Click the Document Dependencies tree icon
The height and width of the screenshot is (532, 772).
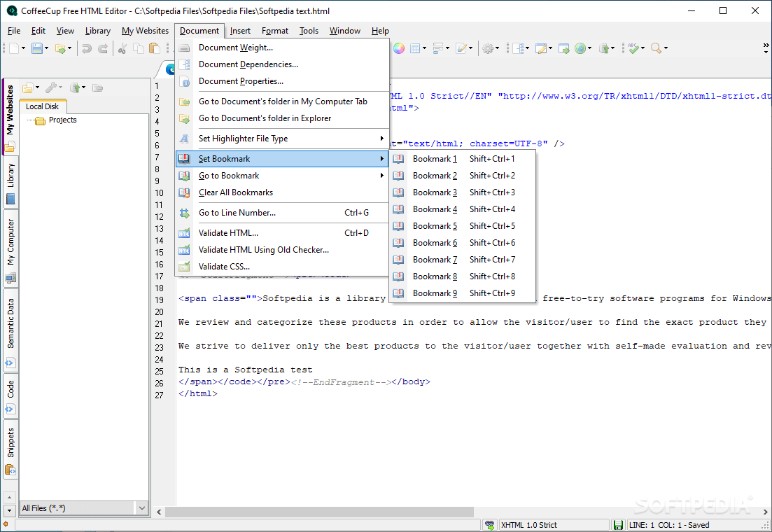(x=184, y=64)
